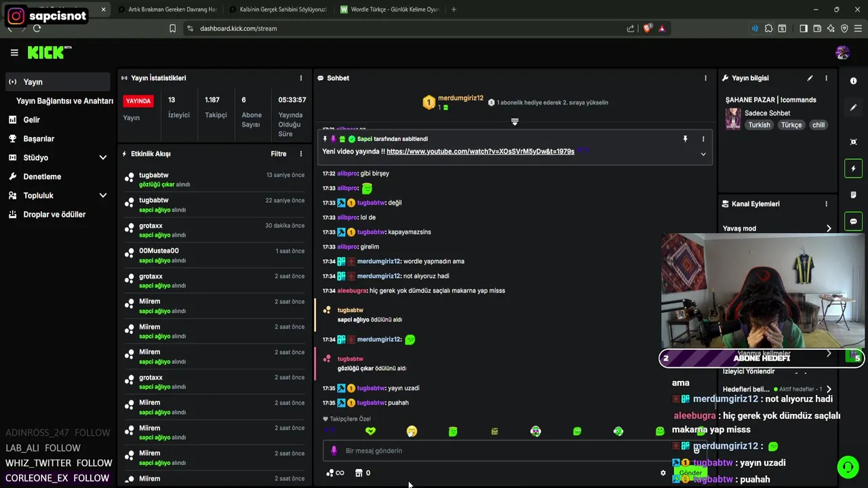Screen dimensions: 868x488
Task: Edit stream info with the Yayın bilgisi pencil
Action: 810,78
